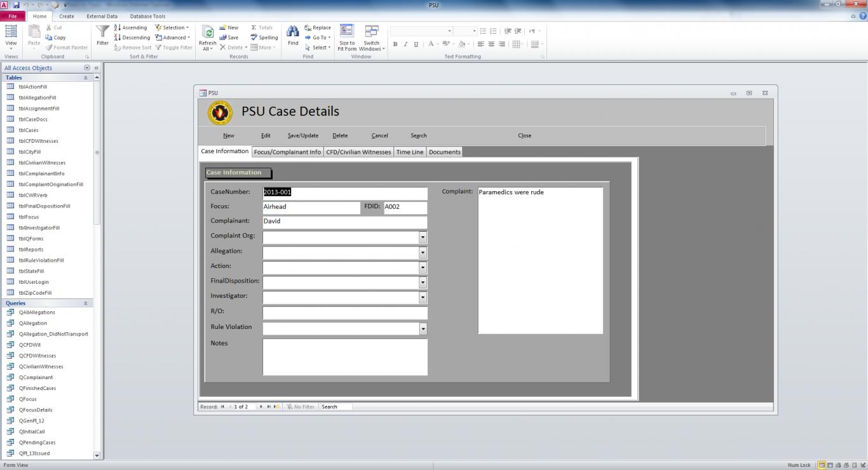Viewport: 868px width, 470px height.
Task: Open the QPendingCases query
Action: coord(37,443)
